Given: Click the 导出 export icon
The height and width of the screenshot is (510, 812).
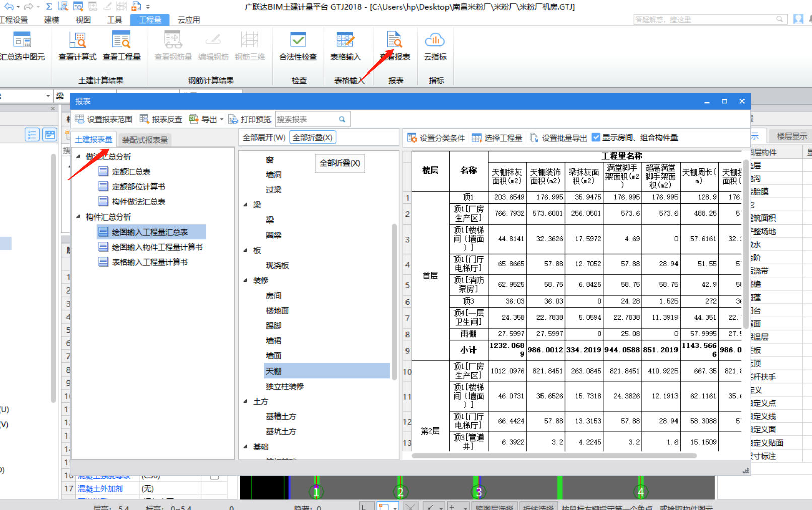Looking at the screenshot, I should coord(194,119).
